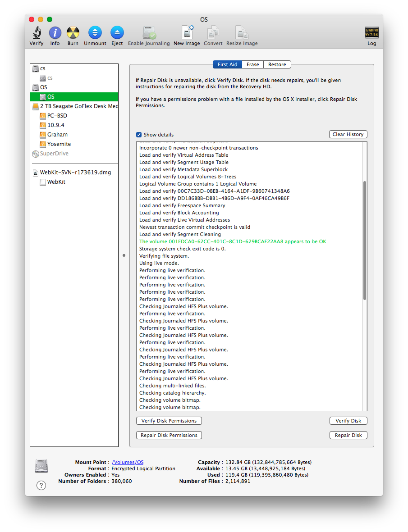The height and width of the screenshot is (532, 408).
Task: Open the Info toolbar icon
Action: [55, 33]
